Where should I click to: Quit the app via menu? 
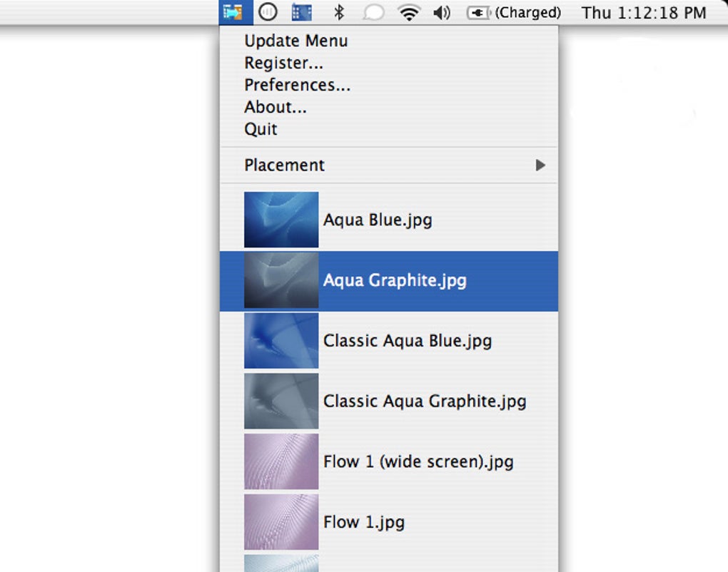pos(261,129)
